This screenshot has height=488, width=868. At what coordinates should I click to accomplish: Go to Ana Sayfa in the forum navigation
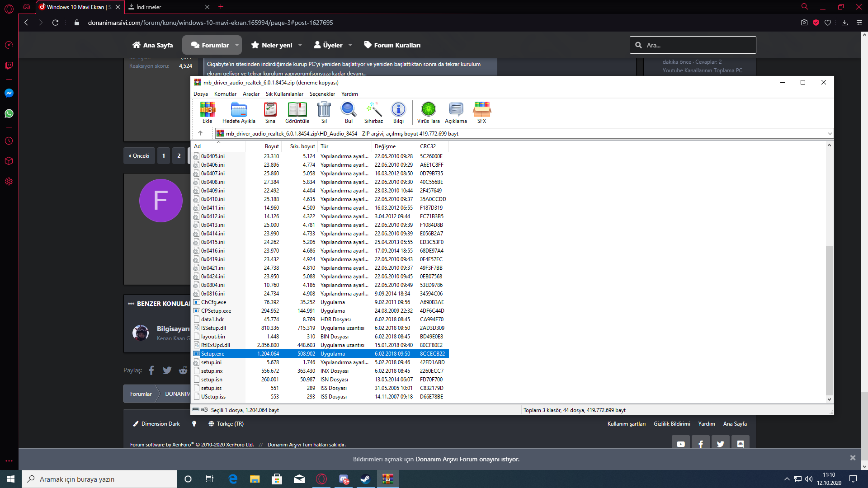tap(153, 45)
